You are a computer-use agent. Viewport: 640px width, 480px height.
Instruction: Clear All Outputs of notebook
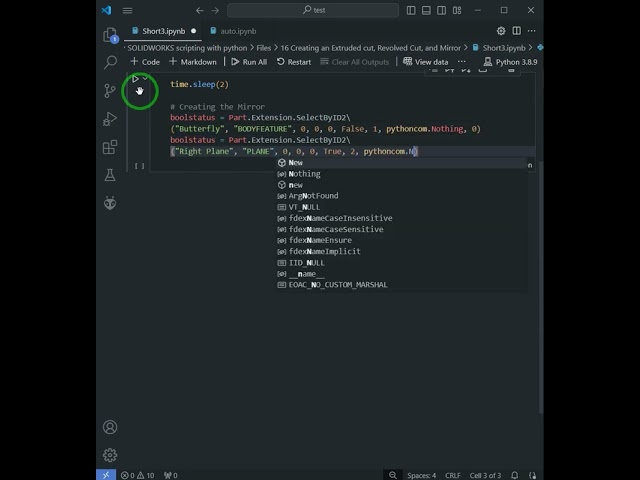[x=354, y=62]
